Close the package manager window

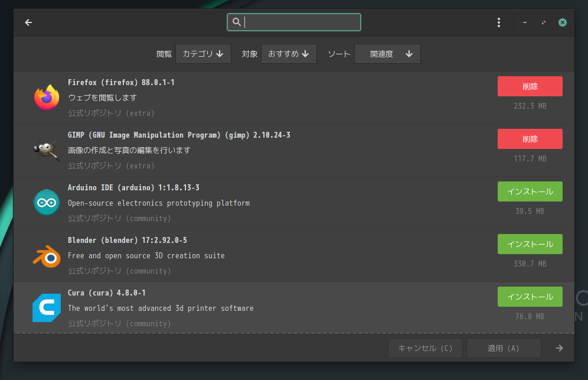pos(563,22)
